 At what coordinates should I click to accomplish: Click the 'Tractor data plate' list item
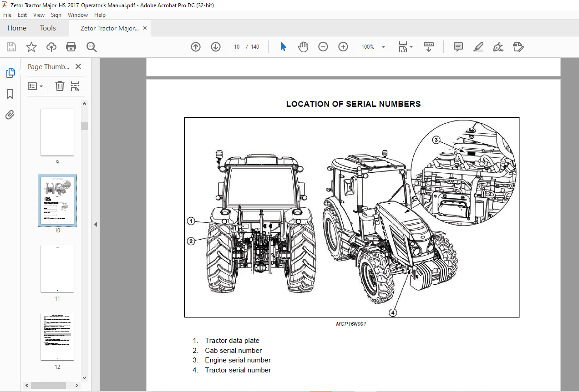232,341
